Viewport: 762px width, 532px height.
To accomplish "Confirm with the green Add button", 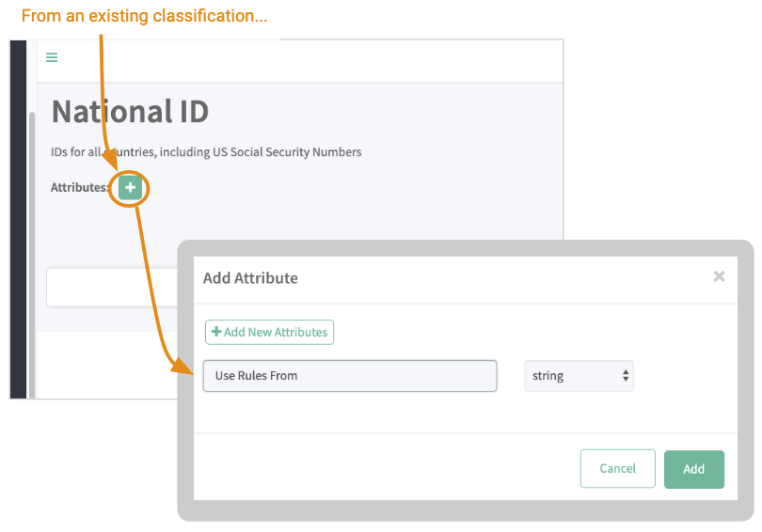I will [693, 469].
